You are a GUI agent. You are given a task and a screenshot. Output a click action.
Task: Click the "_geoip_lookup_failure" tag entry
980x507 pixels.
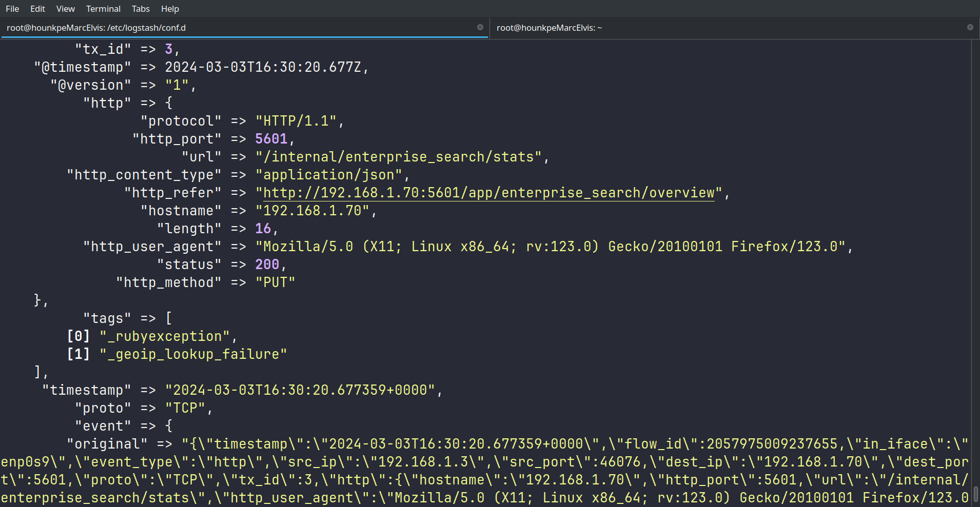click(193, 354)
